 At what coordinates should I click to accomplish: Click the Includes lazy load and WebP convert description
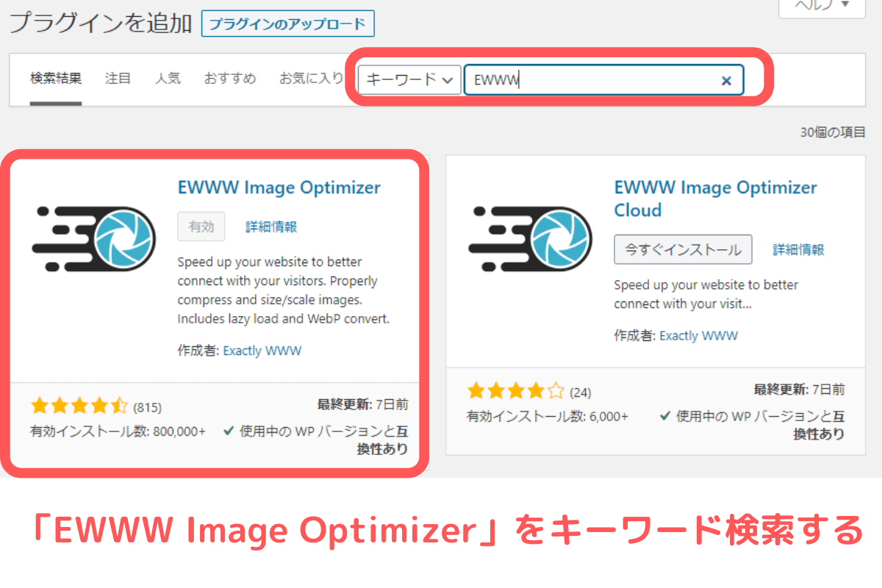point(284,319)
